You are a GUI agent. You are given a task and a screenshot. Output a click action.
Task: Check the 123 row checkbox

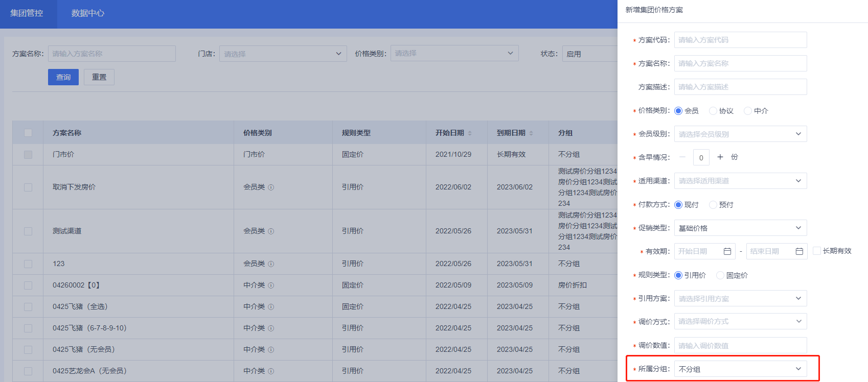(28, 264)
